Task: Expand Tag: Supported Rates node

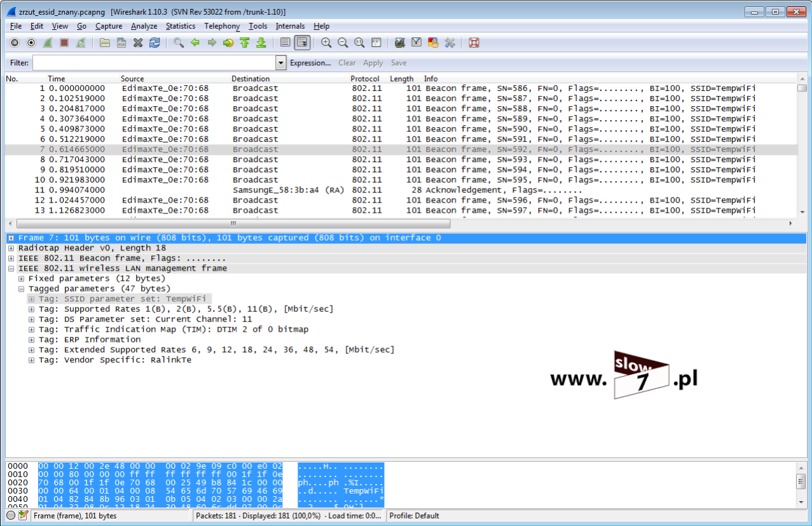Action: click(x=32, y=309)
